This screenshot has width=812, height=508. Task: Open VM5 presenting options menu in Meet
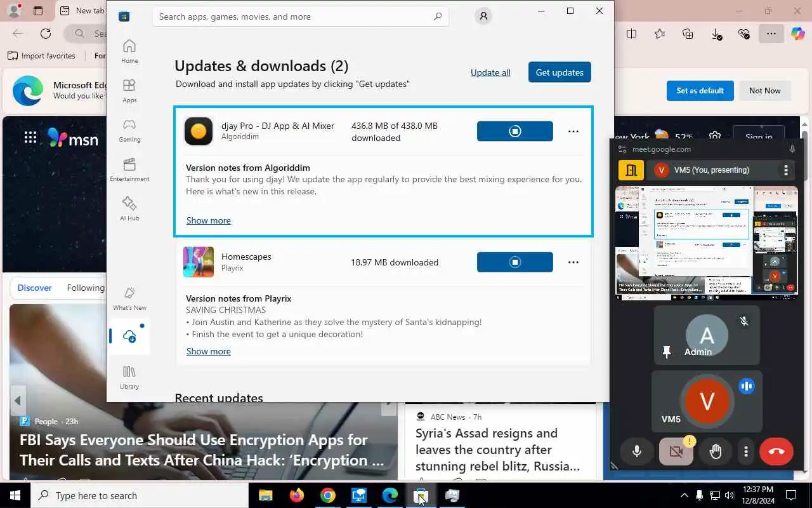(786, 170)
